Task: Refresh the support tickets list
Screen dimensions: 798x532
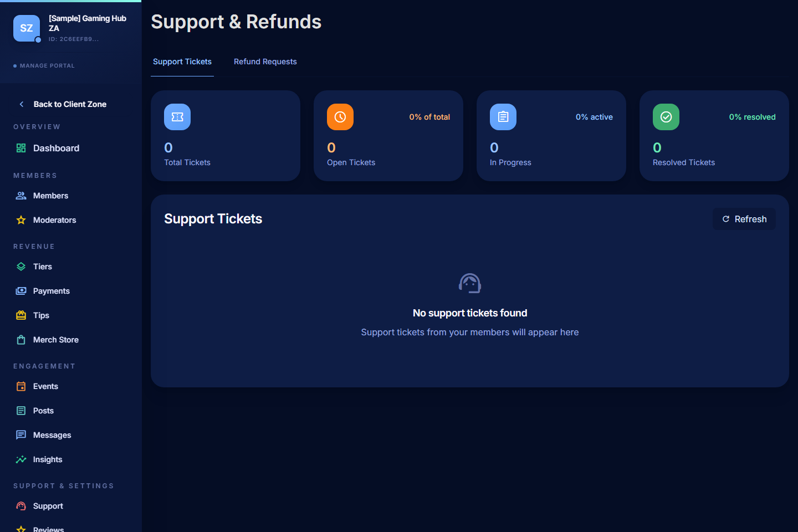Action: click(x=744, y=219)
